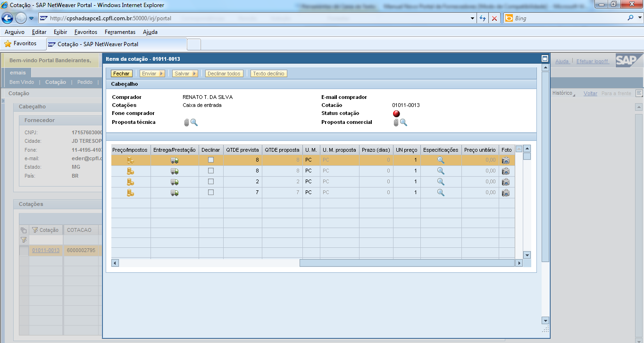Open Bing search options dropdown
Viewport: 644px width, 343px height.
(639, 18)
